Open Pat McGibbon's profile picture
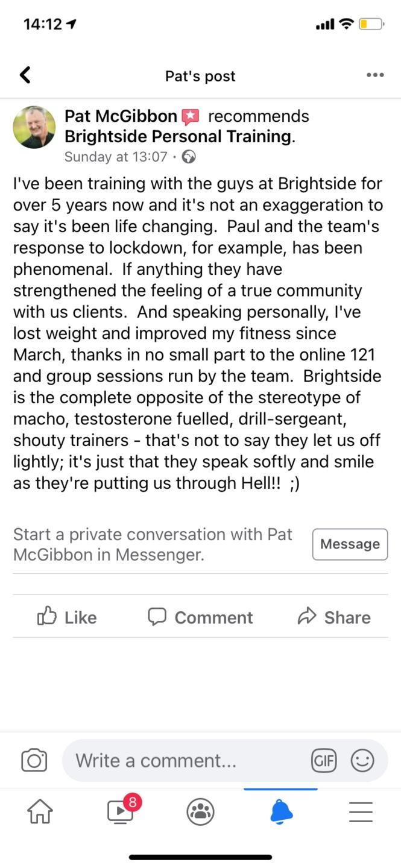The image size is (401, 868). 34,127
